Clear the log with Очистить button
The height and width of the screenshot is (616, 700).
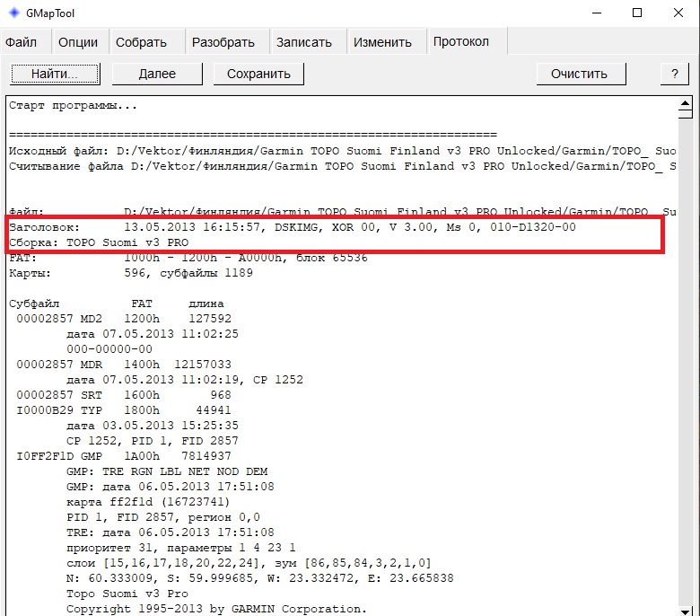[579, 74]
